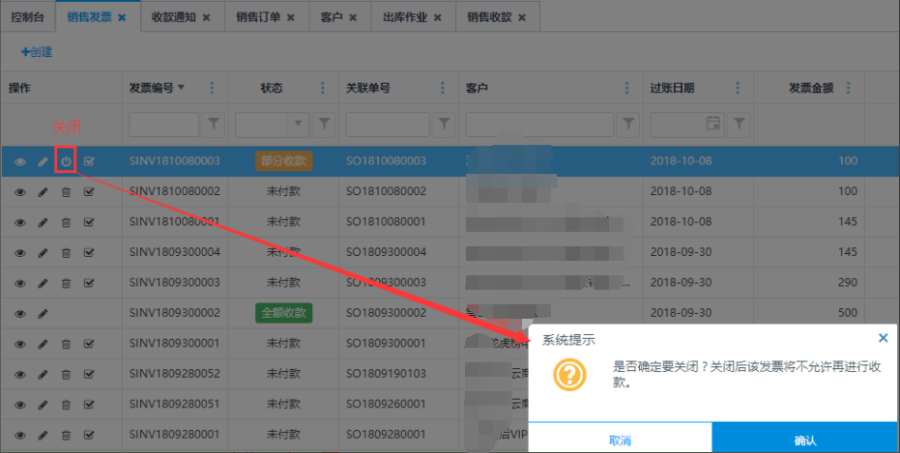
Task: Click the filter funnel beside the 发票编号 input
Action: click(214, 124)
